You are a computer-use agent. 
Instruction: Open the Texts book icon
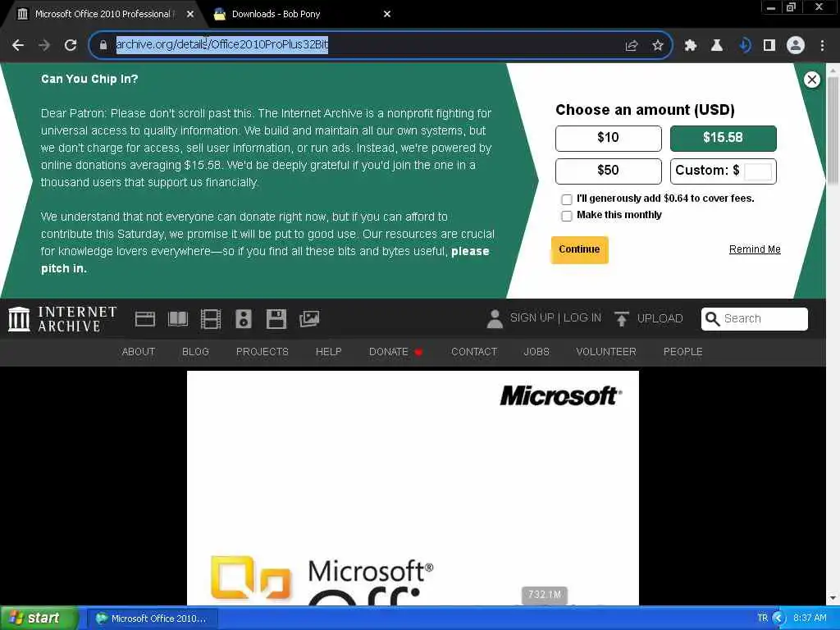click(178, 319)
